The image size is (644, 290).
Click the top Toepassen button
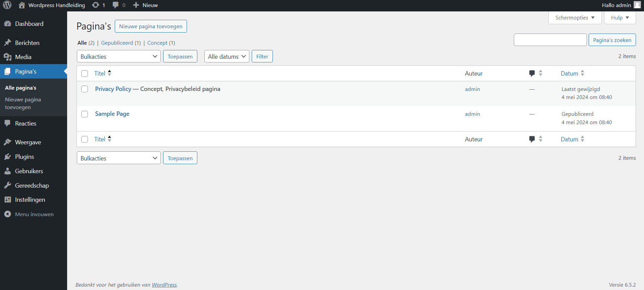[x=180, y=56]
